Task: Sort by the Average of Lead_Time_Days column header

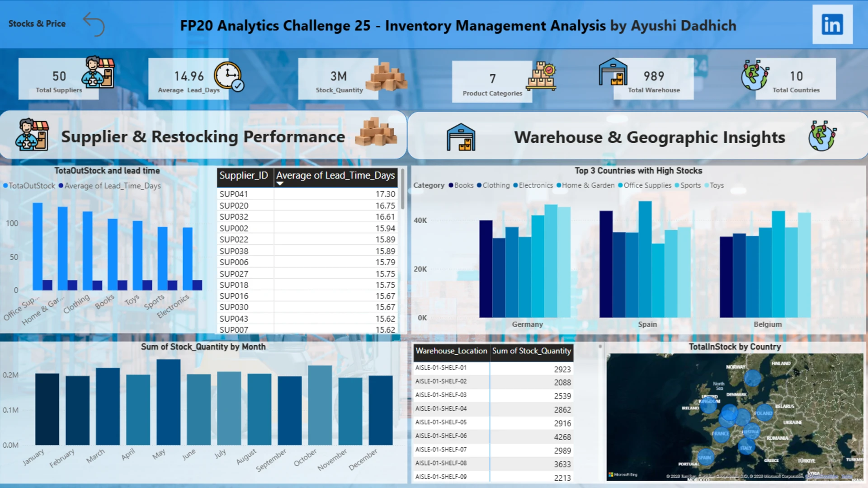Action: 335,176
